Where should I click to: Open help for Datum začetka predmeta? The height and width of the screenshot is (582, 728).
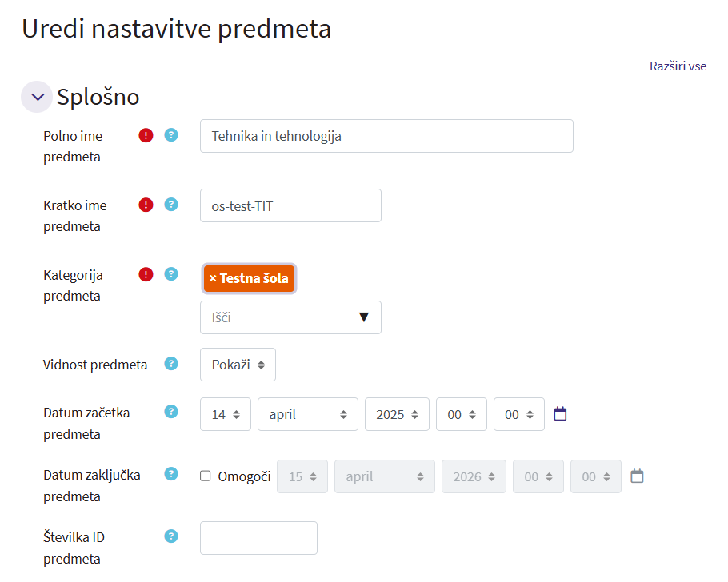(170, 412)
